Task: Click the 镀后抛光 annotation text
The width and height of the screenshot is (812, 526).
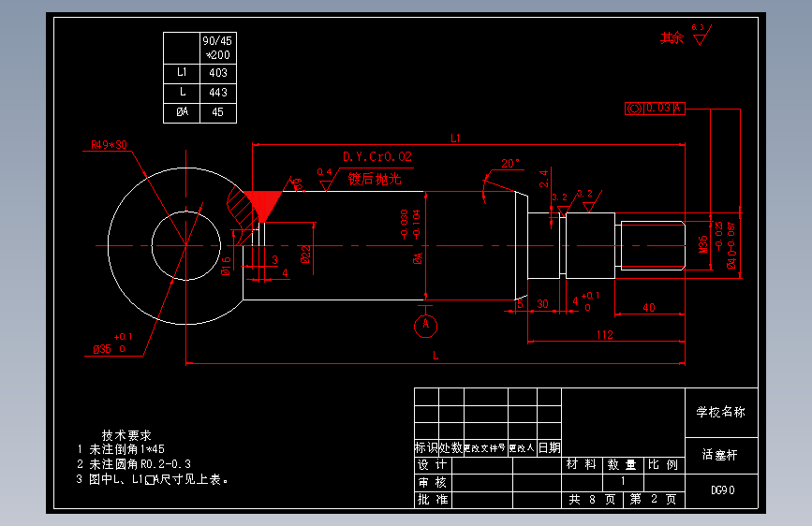Action: [375, 179]
